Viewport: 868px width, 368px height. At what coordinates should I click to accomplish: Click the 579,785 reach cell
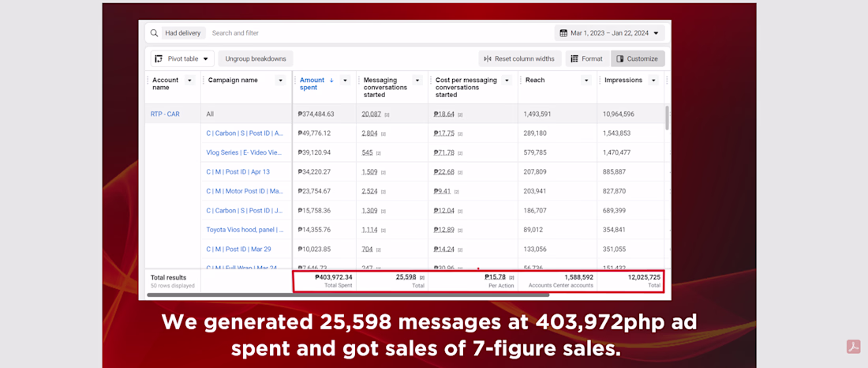click(x=535, y=152)
